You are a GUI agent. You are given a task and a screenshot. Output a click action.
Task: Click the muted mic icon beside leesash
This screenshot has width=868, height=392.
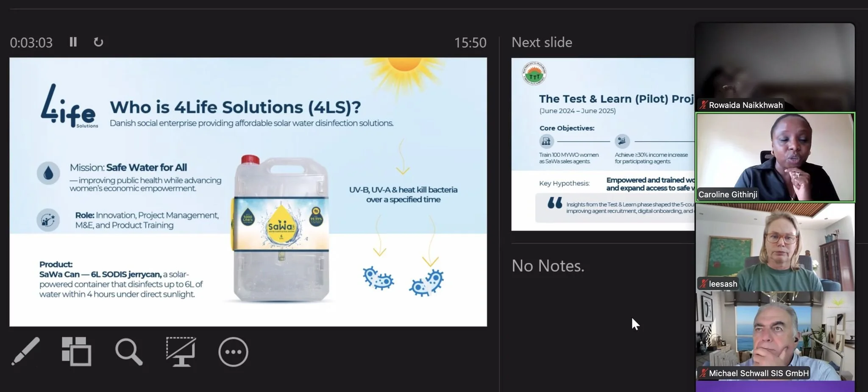703,284
